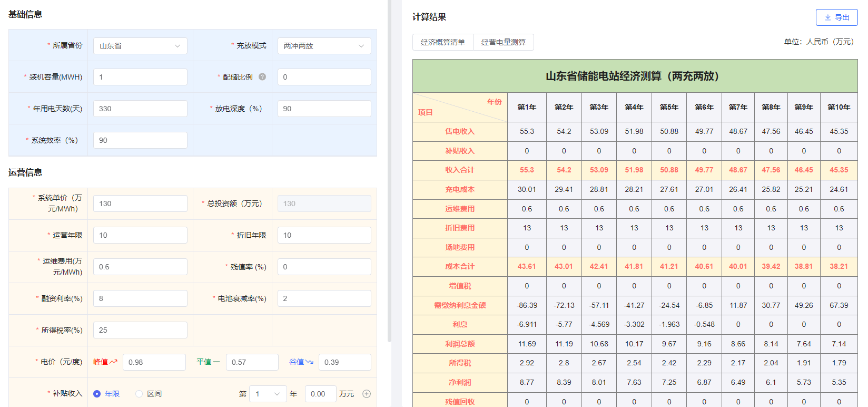
Task: Click the 融资利率 input with 8
Action: tap(140, 298)
